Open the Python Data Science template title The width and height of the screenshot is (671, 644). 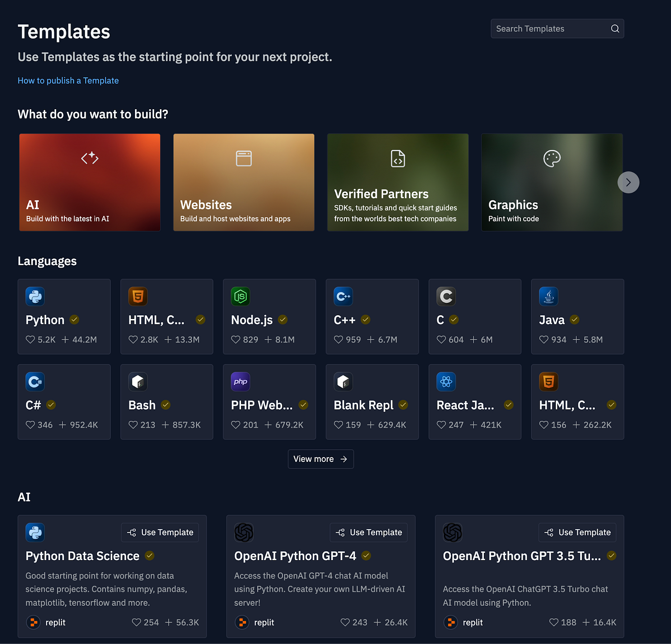coord(82,556)
